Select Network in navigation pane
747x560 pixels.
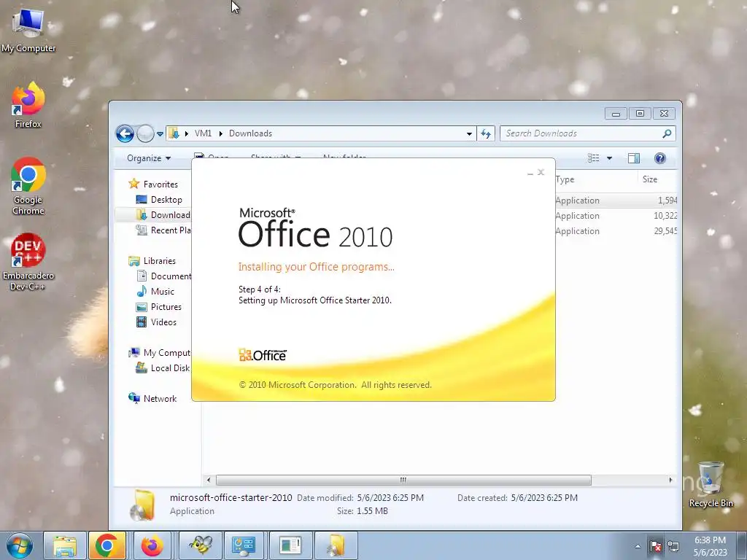160,399
